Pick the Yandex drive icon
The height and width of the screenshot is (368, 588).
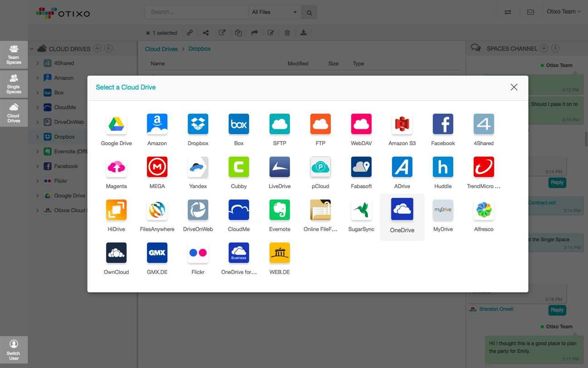tap(198, 167)
